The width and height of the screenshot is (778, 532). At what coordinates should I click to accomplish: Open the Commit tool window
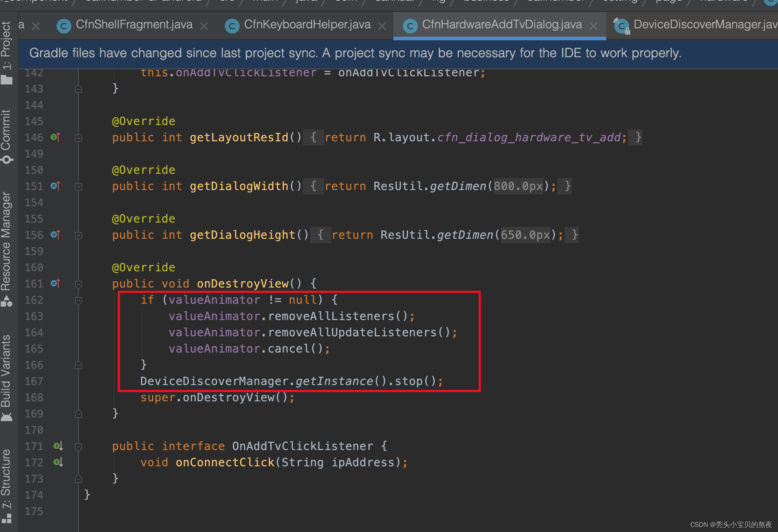point(6,136)
